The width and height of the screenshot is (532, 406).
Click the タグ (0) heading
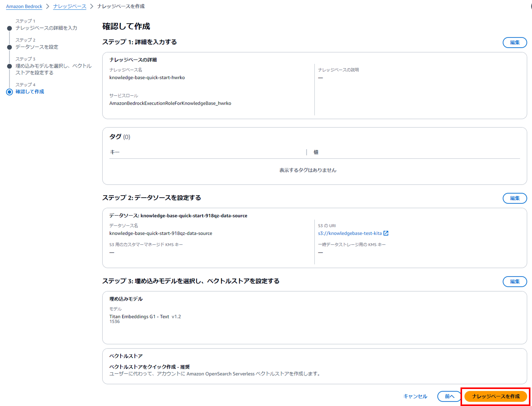pyautogui.click(x=120, y=137)
